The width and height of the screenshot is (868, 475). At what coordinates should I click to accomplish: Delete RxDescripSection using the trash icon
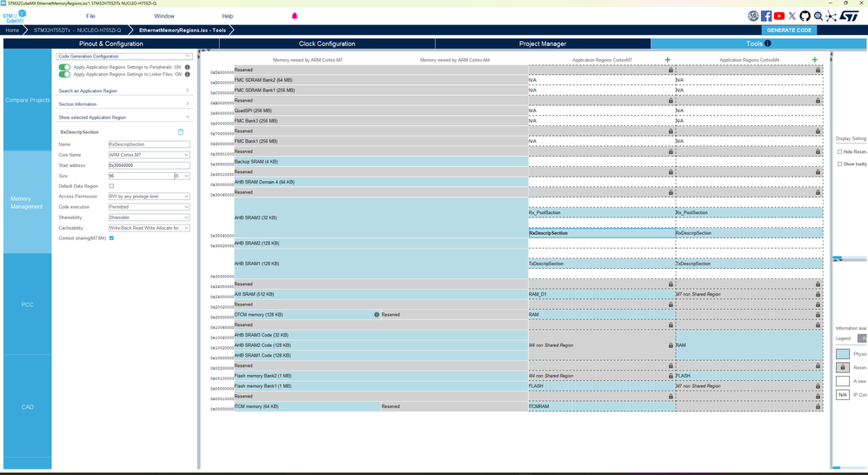point(180,131)
